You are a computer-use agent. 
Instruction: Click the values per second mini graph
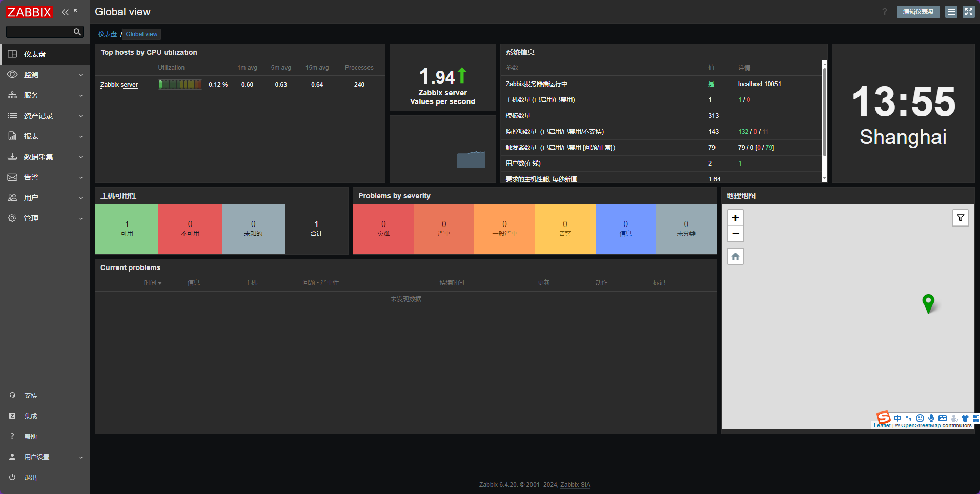471,159
